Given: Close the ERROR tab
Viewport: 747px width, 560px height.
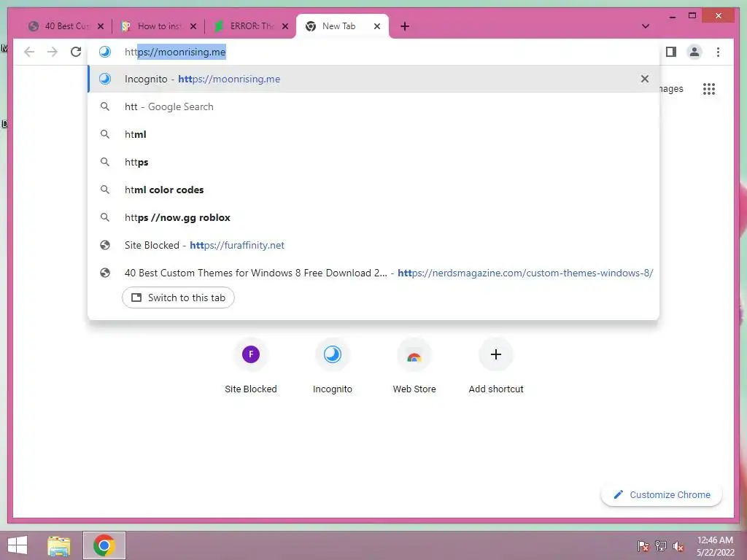Looking at the screenshot, I should pyautogui.click(x=285, y=26).
